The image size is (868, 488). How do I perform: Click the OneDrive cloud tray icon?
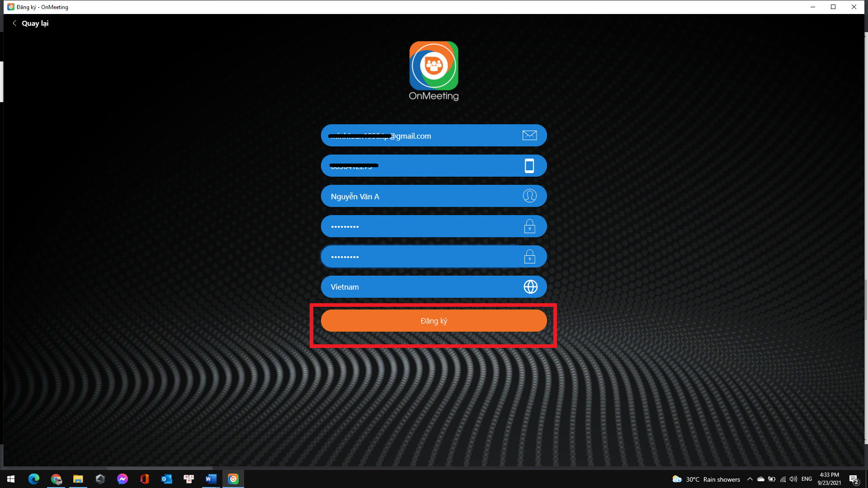[761, 479]
